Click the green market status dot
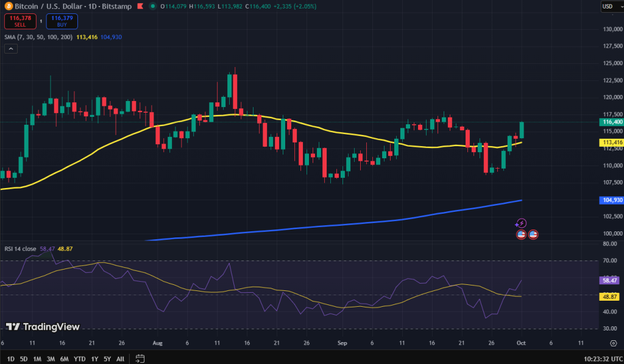624x364 pixels. [x=152, y=6]
